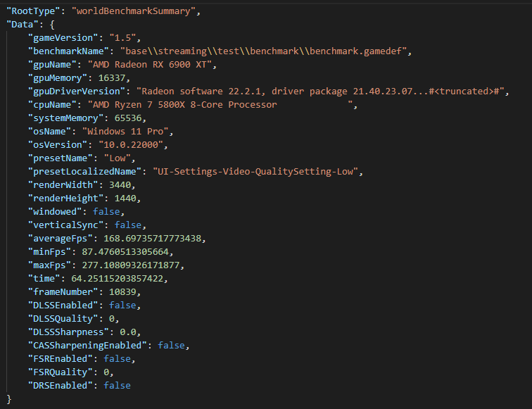Viewport: 532px width, 409px height.
Task: Click the "DRSEnabled" key
Action: (61, 386)
